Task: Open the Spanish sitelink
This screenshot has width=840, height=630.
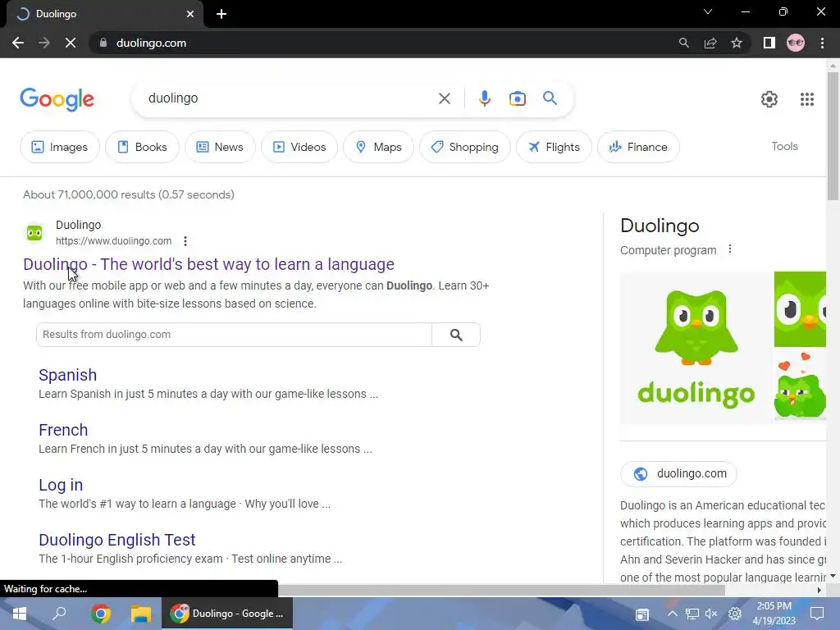Action: [x=67, y=375]
